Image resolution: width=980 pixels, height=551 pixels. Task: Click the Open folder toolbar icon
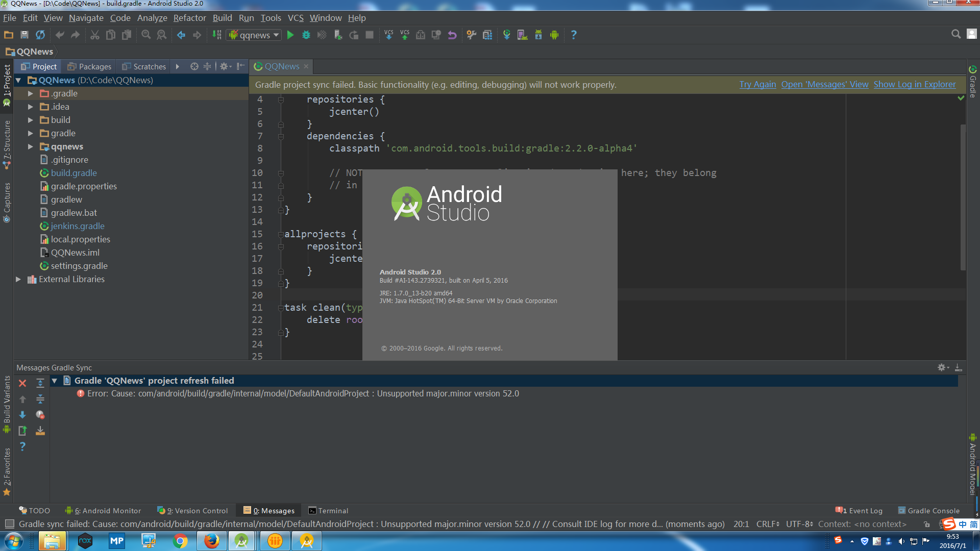(x=9, y=35)
